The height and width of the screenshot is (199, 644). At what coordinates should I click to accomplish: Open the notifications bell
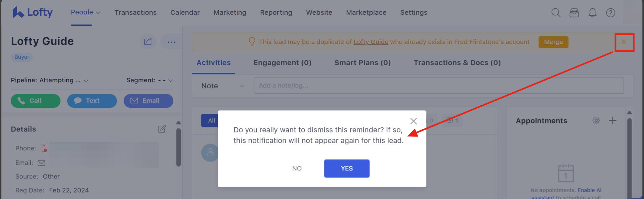tap(592, 13)
